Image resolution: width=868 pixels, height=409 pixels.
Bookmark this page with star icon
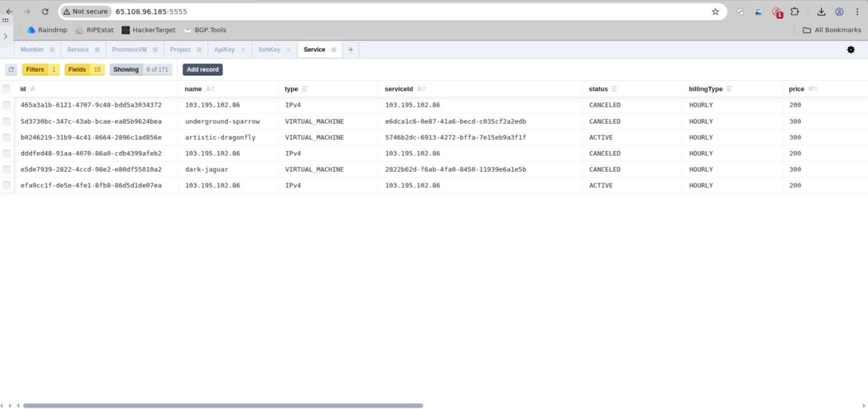[715, 11]
